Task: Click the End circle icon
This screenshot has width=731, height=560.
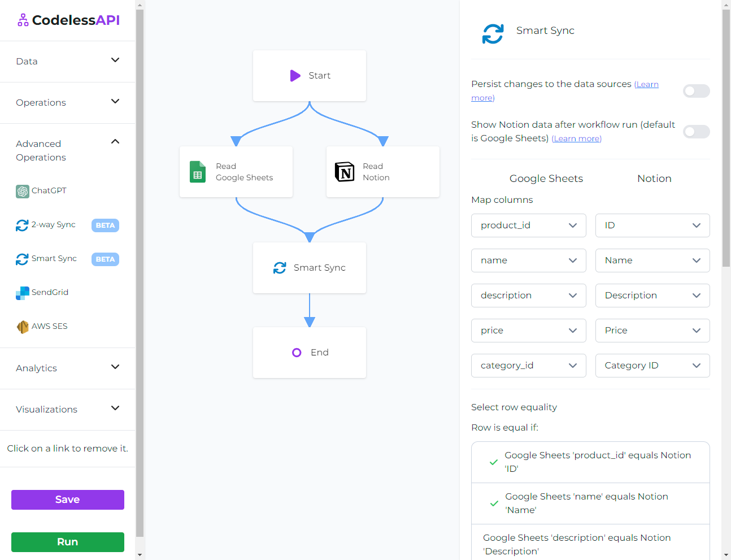Action: (x=297, y=353)
